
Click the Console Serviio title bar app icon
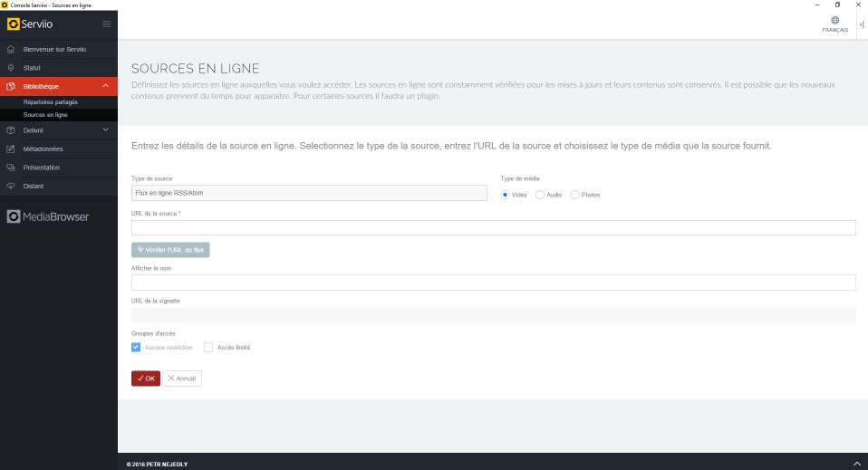(x=5, y=5)
